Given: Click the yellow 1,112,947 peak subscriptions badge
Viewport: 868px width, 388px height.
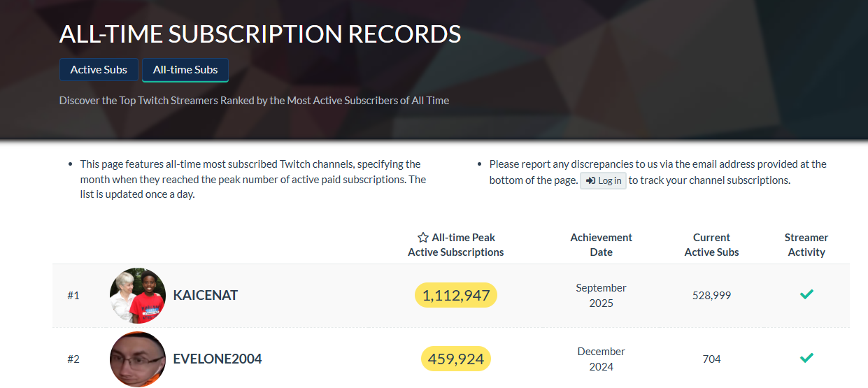Looking at the screenshot, I should pyautogui.click(x=456, y=295).
